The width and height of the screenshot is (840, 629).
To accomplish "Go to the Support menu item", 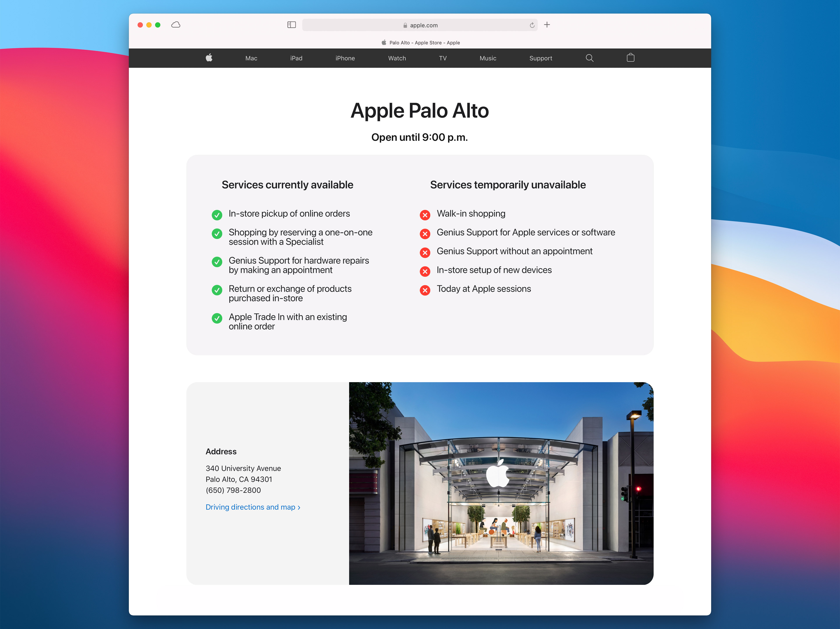I will point(540,58).
